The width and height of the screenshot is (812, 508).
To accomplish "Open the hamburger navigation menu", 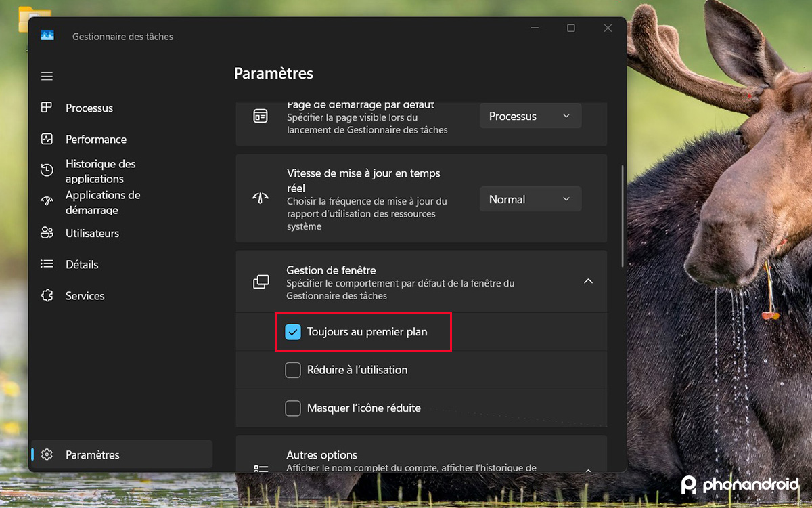I will pos(47,77).
